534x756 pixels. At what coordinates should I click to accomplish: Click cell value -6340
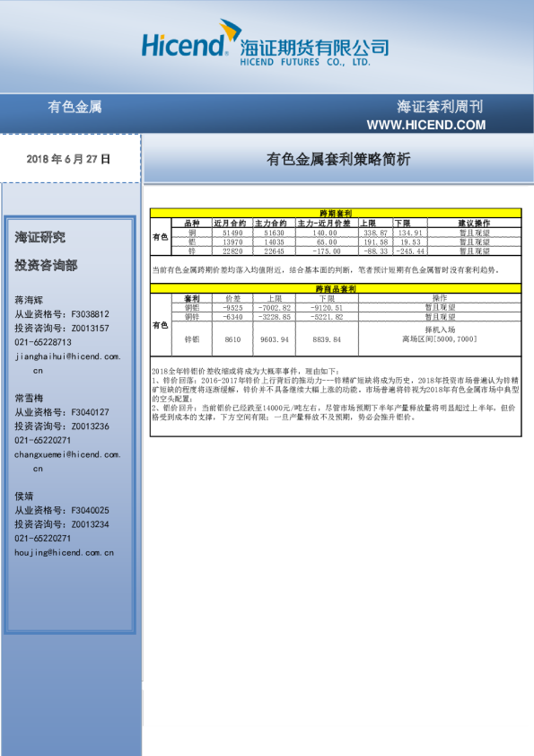pyautogui.click(x=232, y=317)
